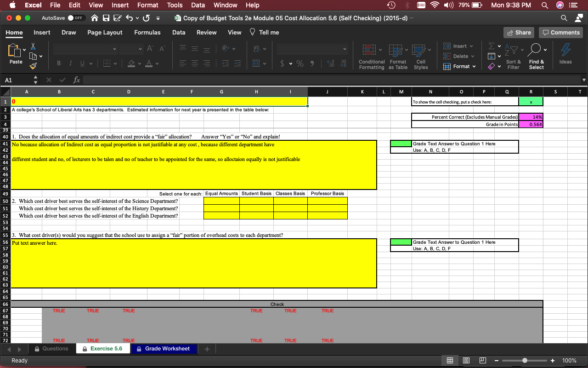The height and width of the screenshot is (368, 588).
Task: Click the Ideas lightning icon
Action: pyautogui.click(x=565, y=53)
